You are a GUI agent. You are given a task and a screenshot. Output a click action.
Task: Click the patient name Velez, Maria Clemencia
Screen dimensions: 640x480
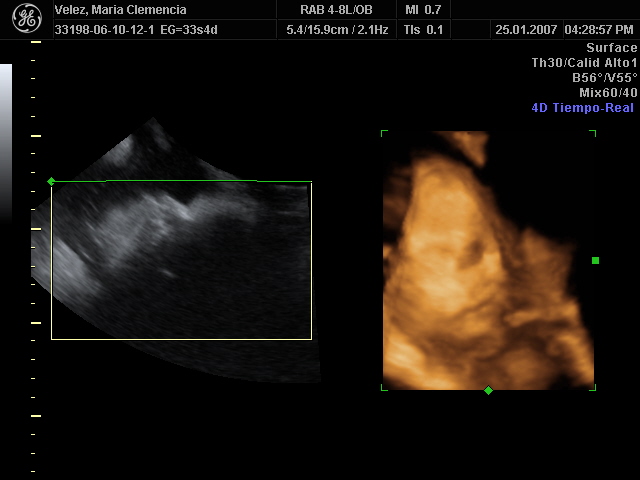click(120, 10)
